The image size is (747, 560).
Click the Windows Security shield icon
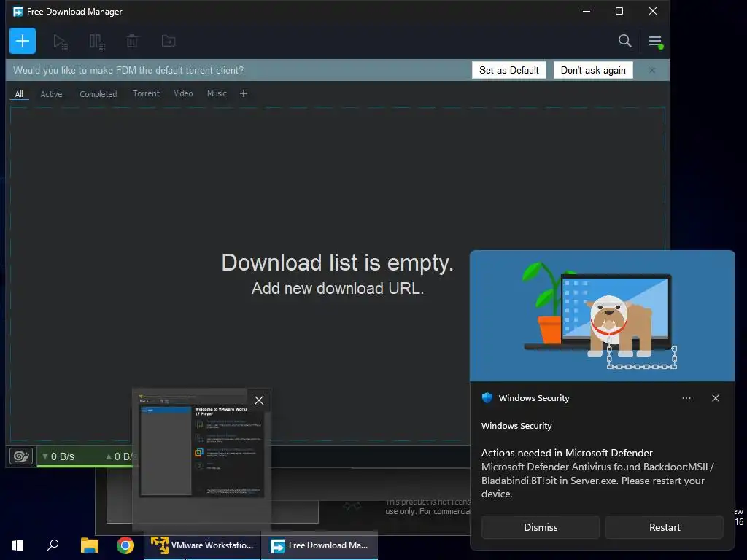coord(487,397)
